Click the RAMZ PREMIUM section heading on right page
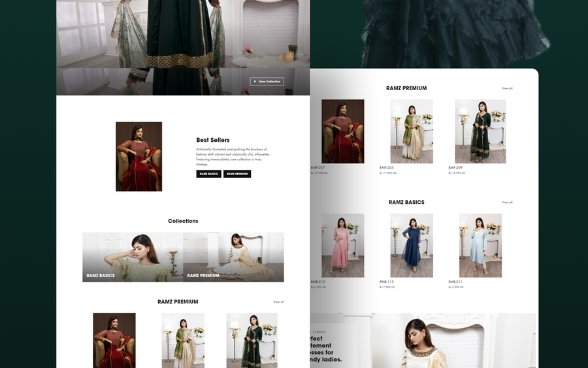The width and height of the screenshot is (588, 368). tap(406, 88)
